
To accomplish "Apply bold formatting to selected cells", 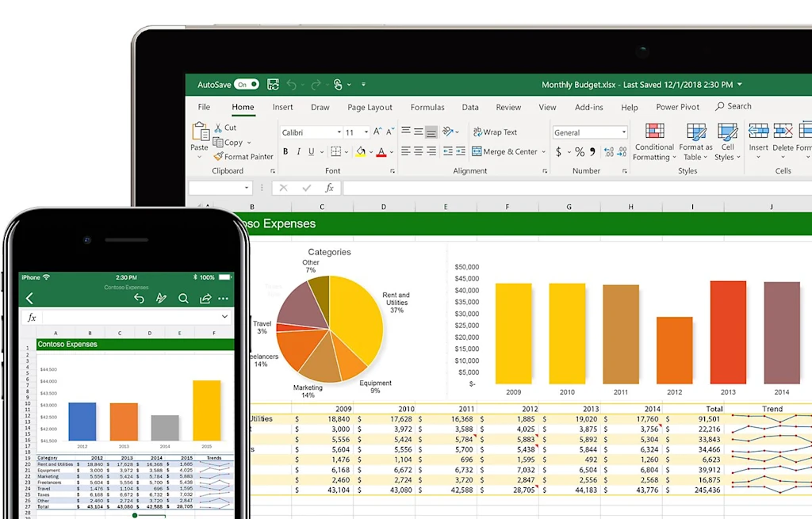I will tap(285, 151).
